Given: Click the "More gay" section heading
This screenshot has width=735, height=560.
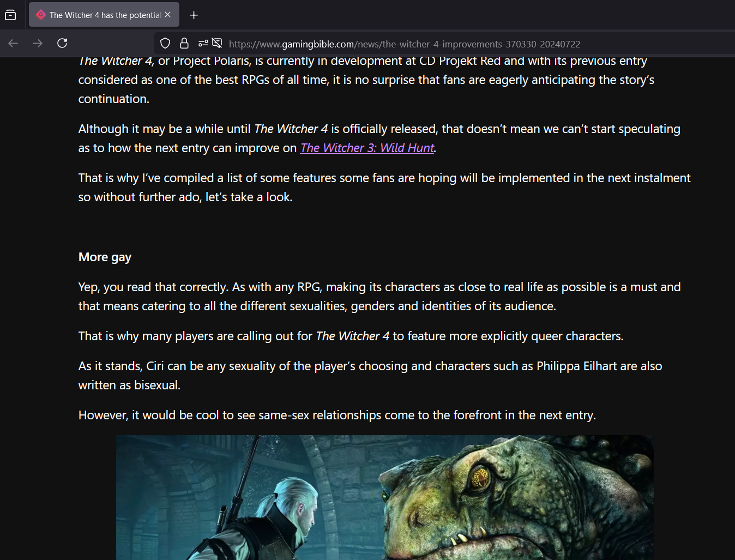Looking at the screenshot, I should [x=105, y=257].
